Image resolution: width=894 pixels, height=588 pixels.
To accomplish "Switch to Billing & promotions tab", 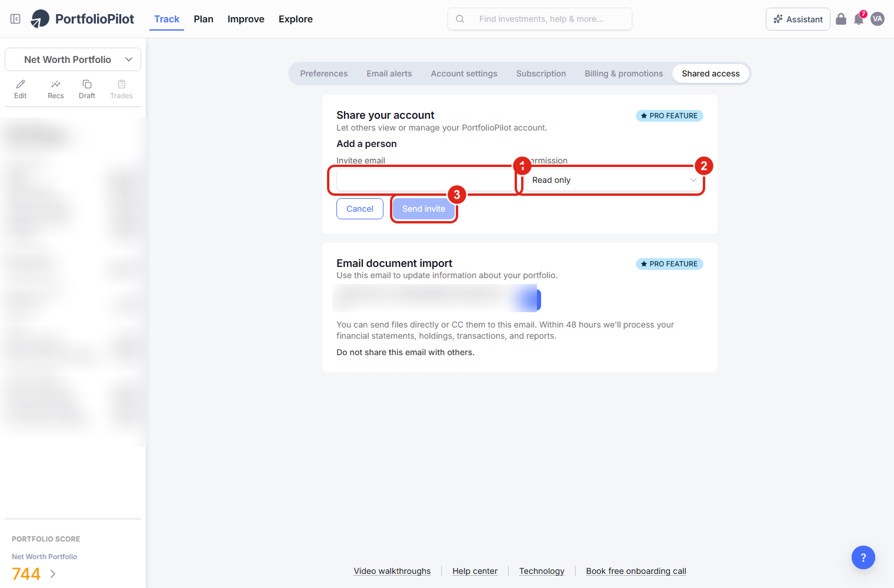I will [623, 73].
